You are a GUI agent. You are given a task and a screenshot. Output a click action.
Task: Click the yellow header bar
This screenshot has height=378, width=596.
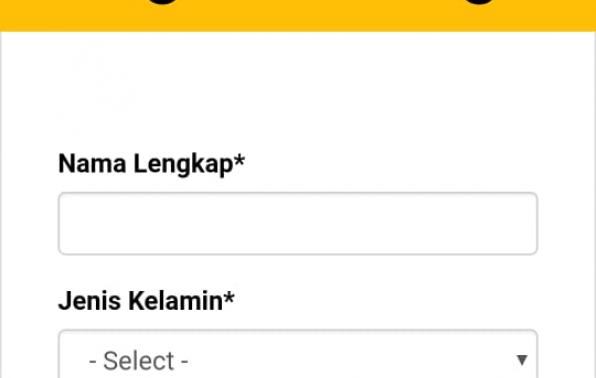(x=298, y=16)
